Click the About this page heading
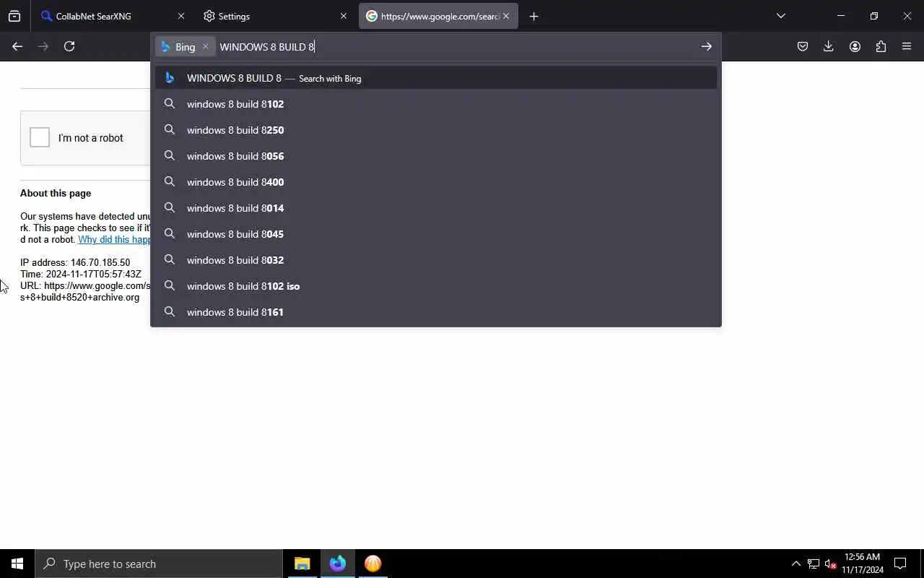 [56, 193]
